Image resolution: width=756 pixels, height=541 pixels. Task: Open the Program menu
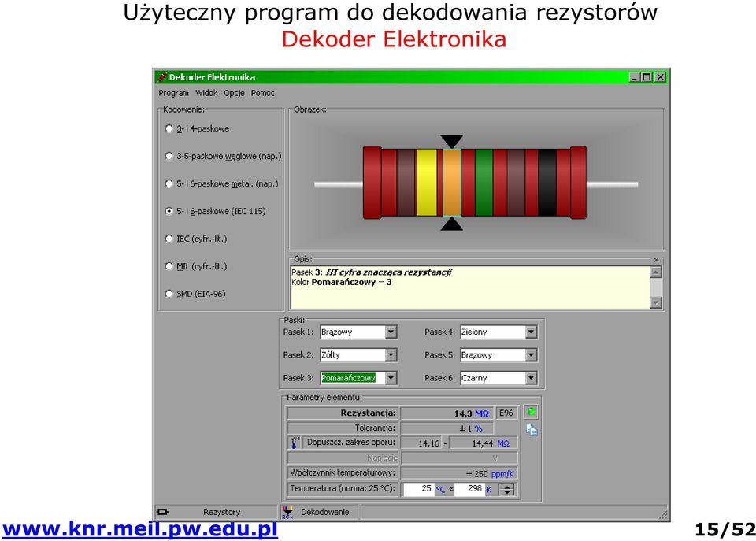coord(173,93)
